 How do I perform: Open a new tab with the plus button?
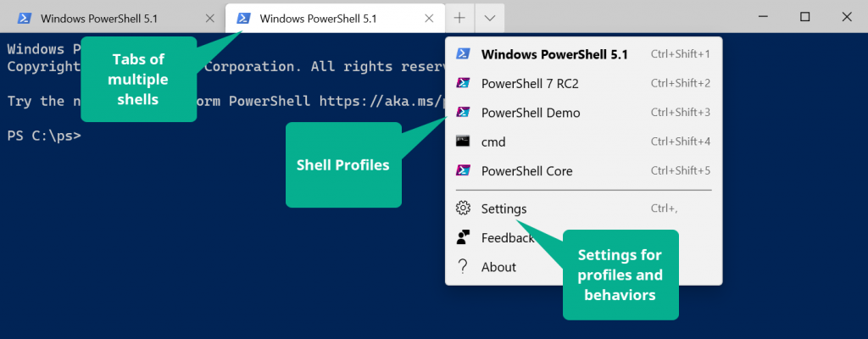coord(459,17)
